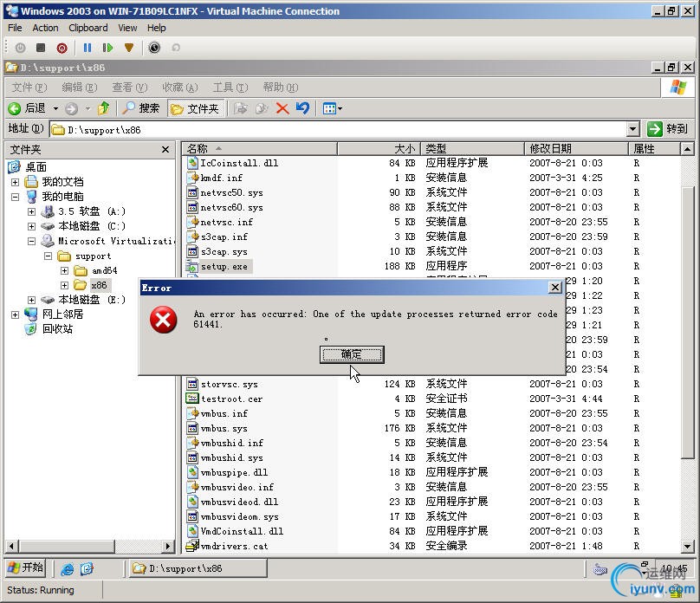
Task: Select 回收站 in folder tree
Action: (x=57, y=329)
